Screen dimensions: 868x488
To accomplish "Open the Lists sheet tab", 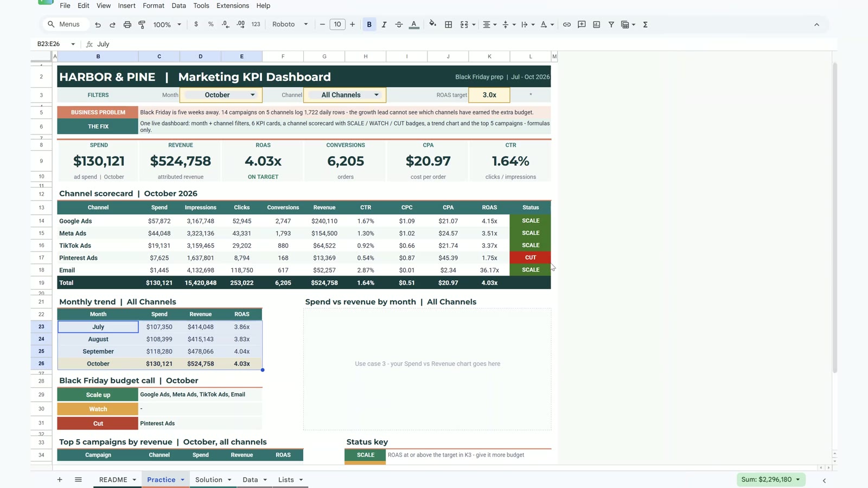I will pyautogui.click(x=290, y=480).
